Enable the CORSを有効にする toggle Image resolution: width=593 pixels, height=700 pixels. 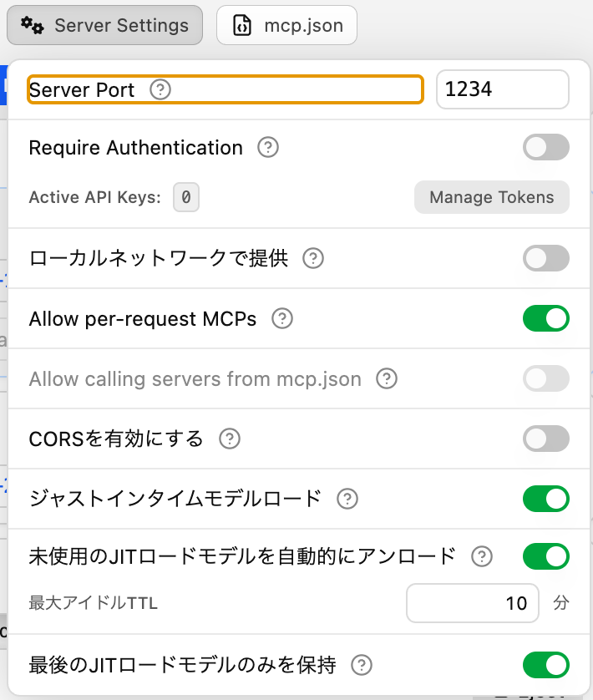545,439
